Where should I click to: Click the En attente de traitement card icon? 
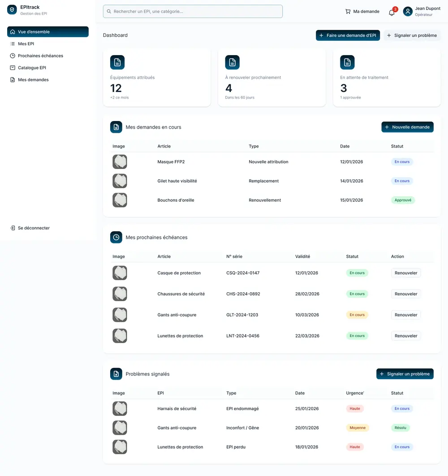click(347, 62)
